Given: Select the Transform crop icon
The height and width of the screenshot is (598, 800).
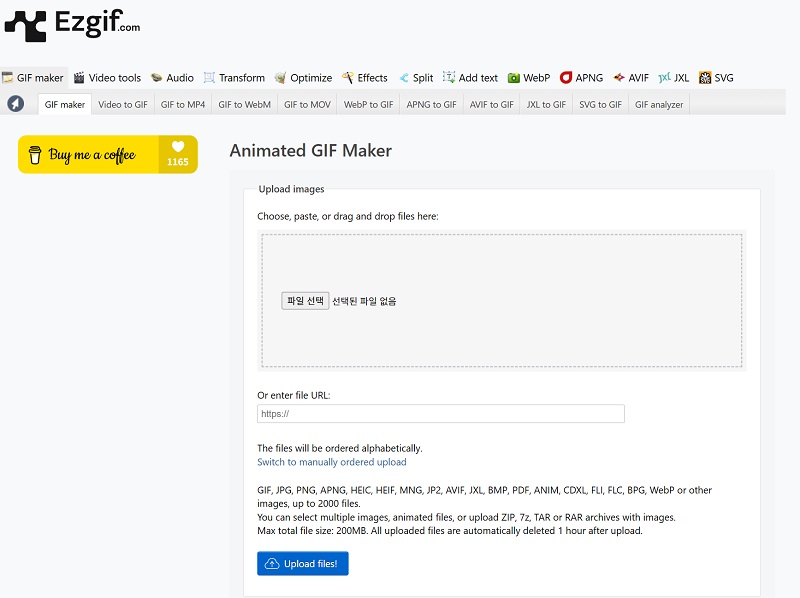Looking at the screenshot, I should (x=209, y=78).
